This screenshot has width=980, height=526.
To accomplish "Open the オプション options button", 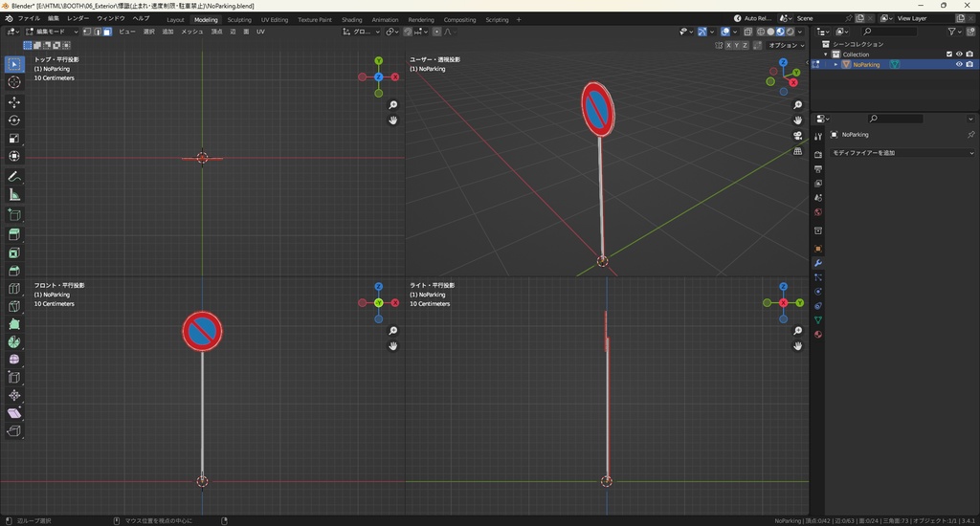I will click(x=785, y=45).
